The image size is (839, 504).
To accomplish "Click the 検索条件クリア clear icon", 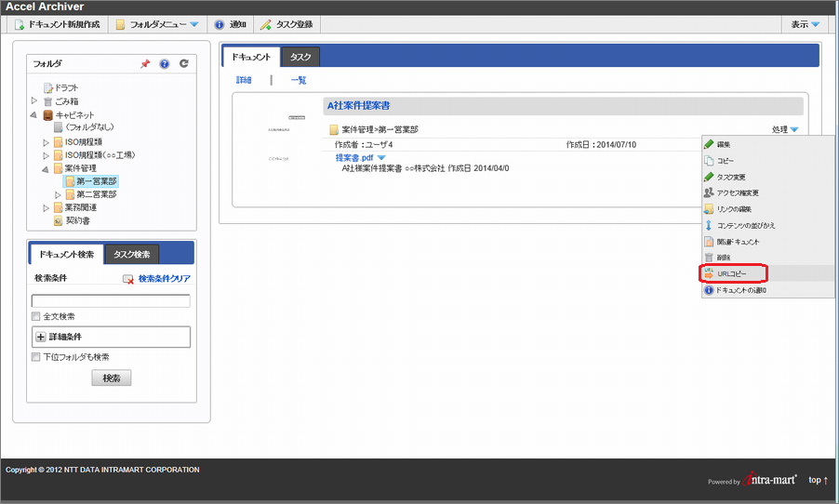I will point(128,279).
